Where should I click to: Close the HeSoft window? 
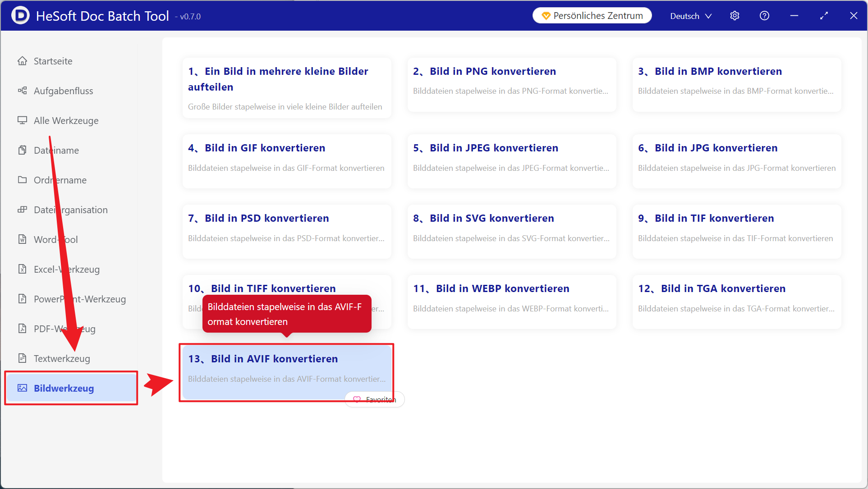tap(854, 16)
